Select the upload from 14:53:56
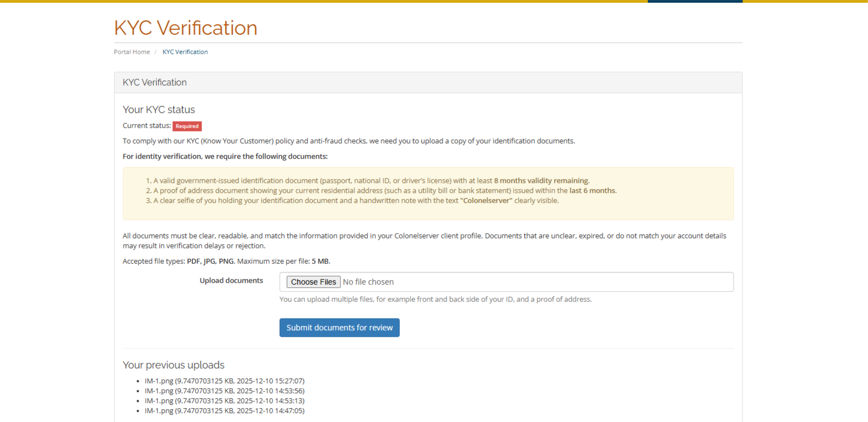The image size is (868, 422). (x=224, y=391)
